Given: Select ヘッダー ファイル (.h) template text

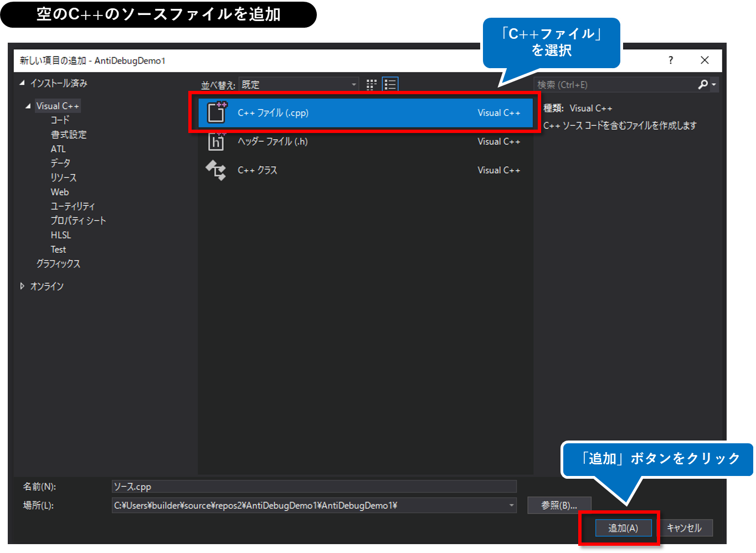Looking at the screenshot, I should [272, 141].
